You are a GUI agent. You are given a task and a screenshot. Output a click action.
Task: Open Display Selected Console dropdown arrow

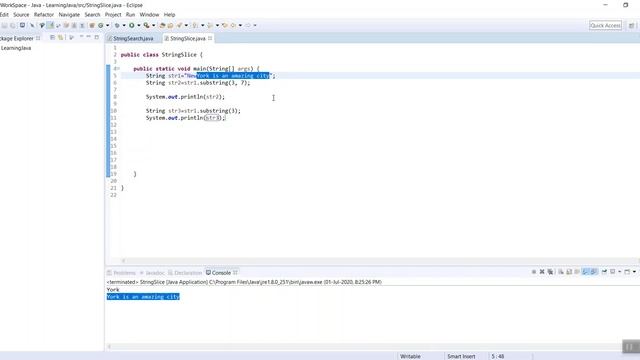620,272
